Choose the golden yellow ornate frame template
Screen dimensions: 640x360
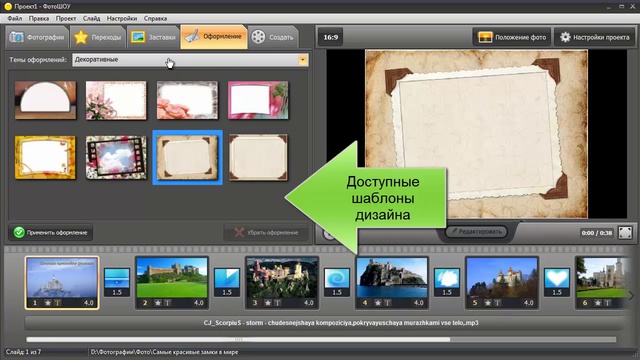(45, 158)
